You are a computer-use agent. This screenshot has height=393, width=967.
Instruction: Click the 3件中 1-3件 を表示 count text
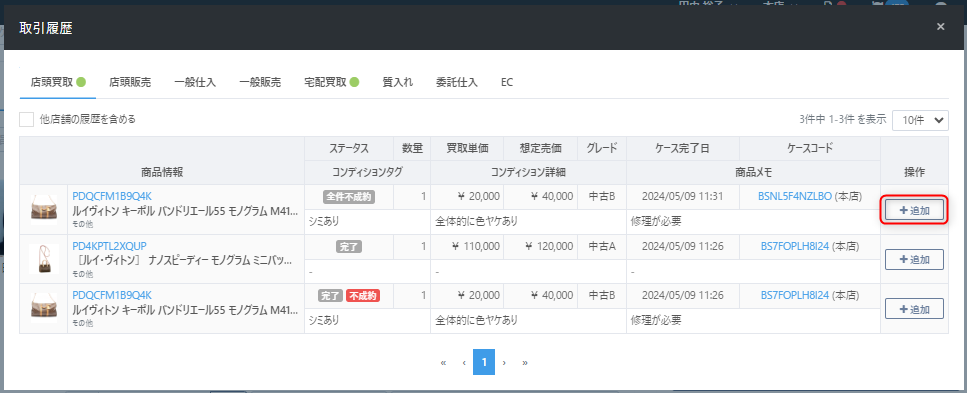point(842,120)
